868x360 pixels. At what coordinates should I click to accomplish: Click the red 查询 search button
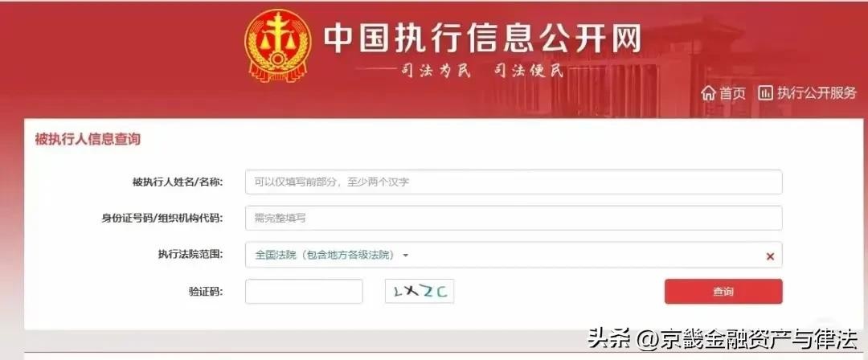pos(723,292)
